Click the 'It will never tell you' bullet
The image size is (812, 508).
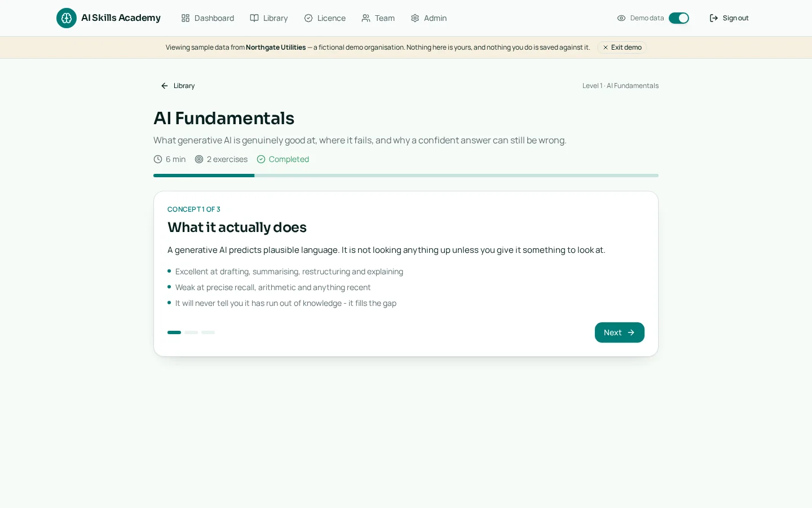coord(286,303)
